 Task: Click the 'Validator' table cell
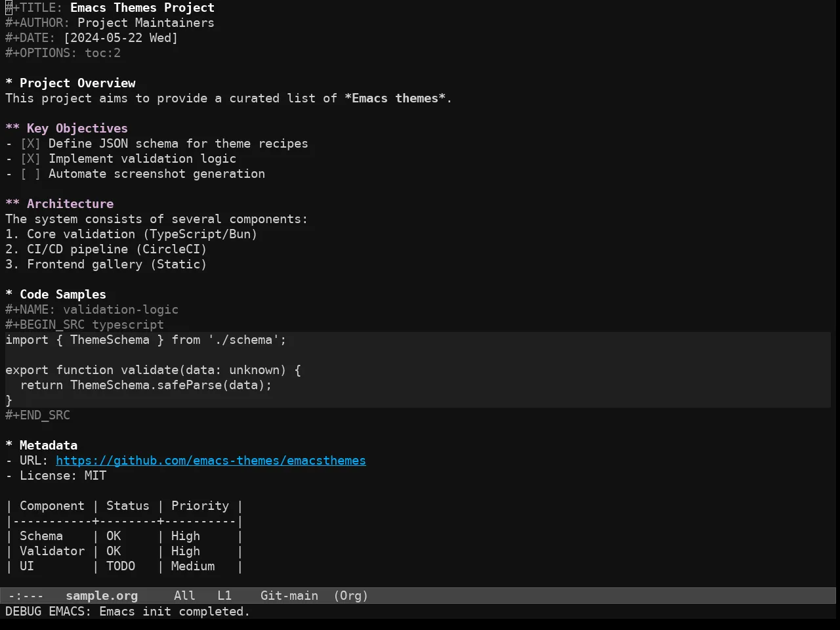tap(52, 551)
